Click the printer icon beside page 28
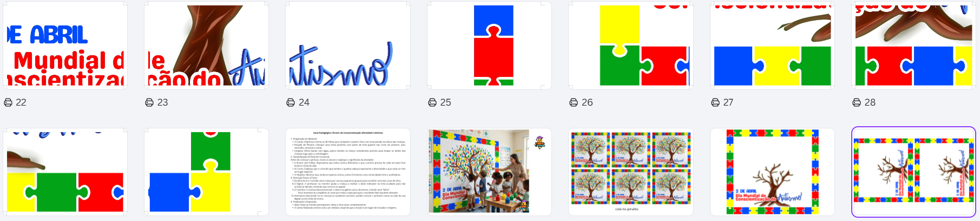Viewport: 980px width, 221px height. (857, 102)
